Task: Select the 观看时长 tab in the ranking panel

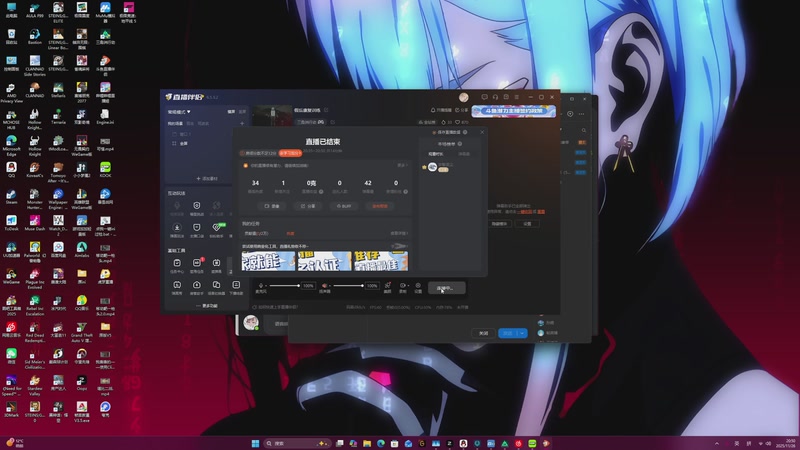Action: 435,154
